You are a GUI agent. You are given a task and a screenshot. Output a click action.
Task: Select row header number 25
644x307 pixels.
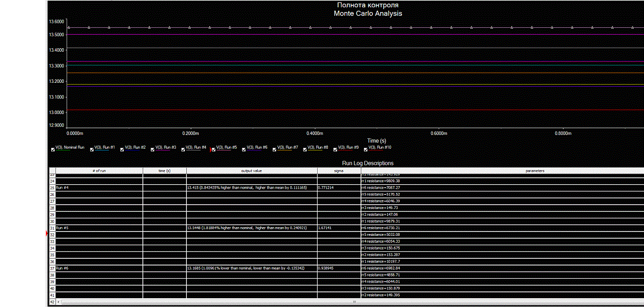click(x=52, y=188)
